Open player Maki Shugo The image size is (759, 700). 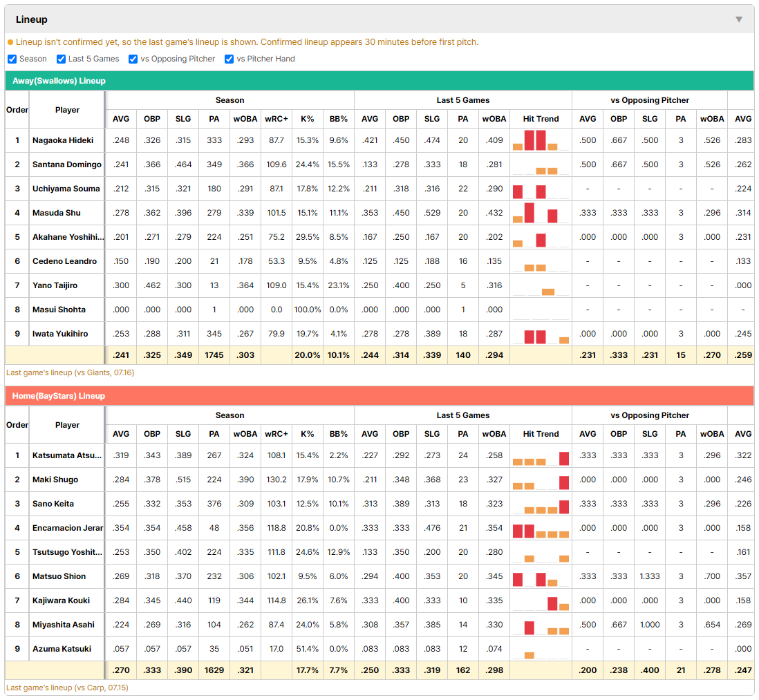point(55,480)
